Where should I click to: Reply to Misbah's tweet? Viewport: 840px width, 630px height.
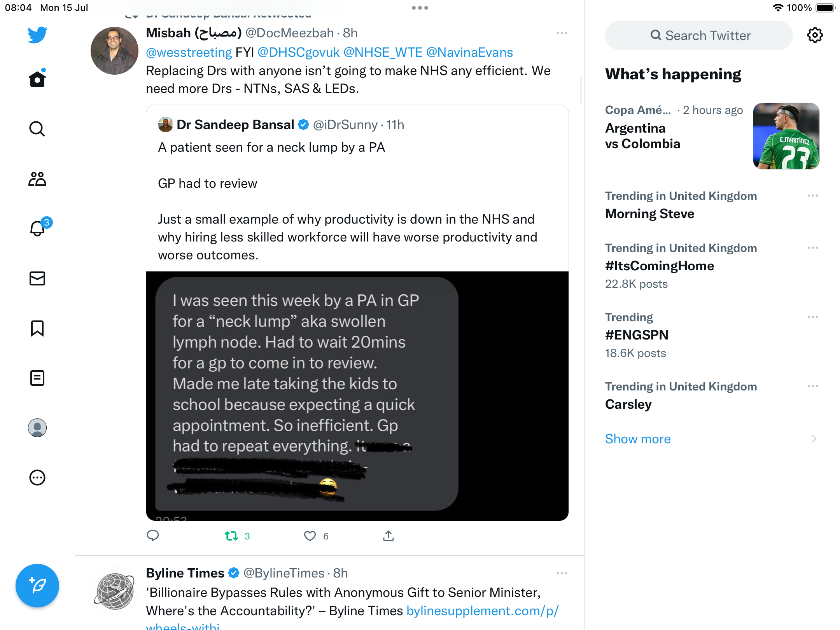pyautogui.click(x=153, y=536)
